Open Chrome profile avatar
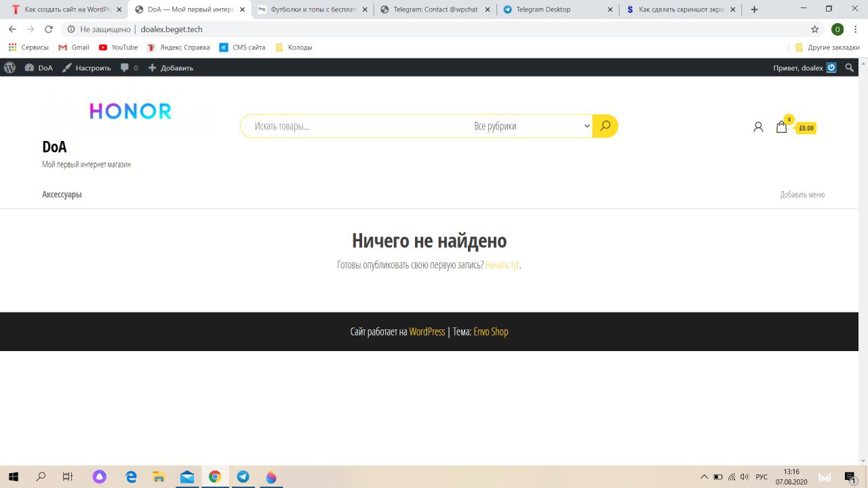Image resolution: width=868 pixels, height=488 pixels. pyautogui.click(x=837, y=29)
